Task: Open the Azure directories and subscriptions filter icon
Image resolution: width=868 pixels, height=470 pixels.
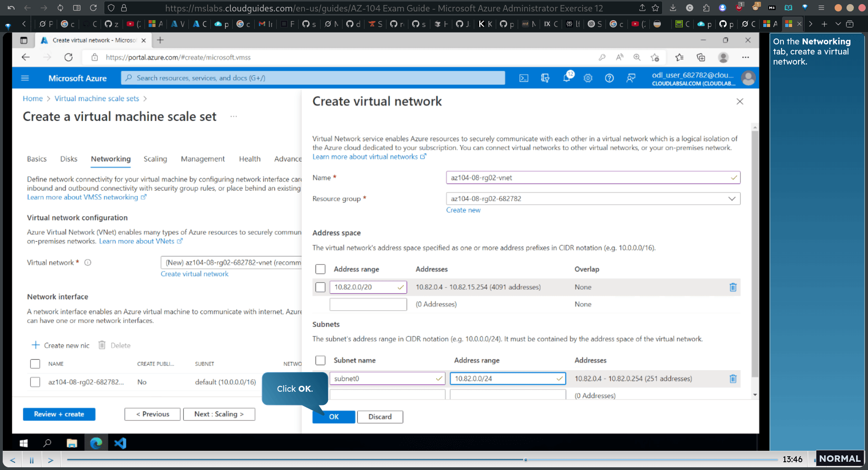Action: click(x=545, y=78)
